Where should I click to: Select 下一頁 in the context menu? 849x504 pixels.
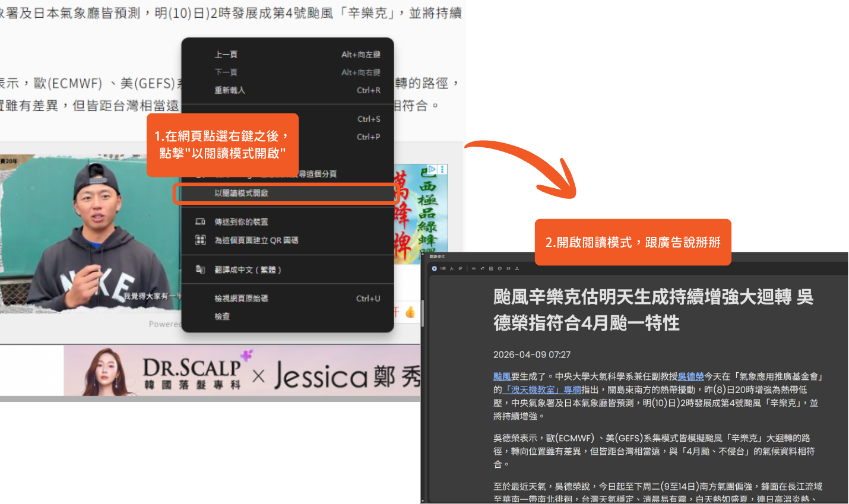287,72
